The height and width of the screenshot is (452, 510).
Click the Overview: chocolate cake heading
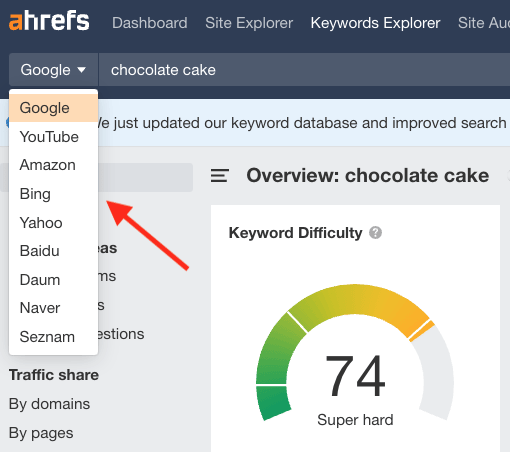(368, 175)
